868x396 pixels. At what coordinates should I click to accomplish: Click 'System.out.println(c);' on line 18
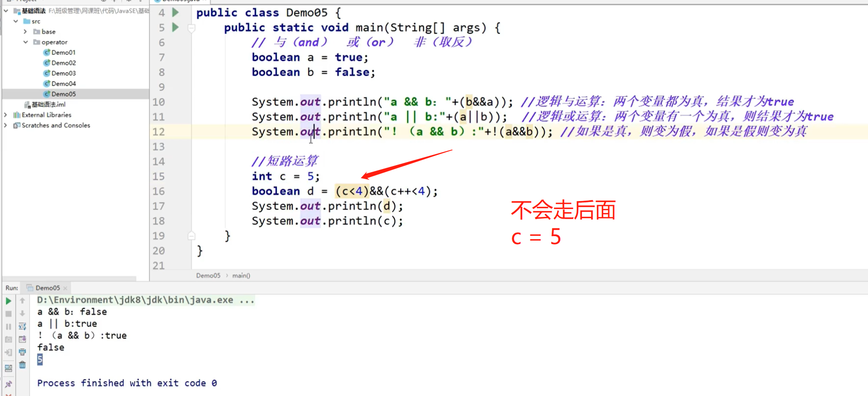327,221
